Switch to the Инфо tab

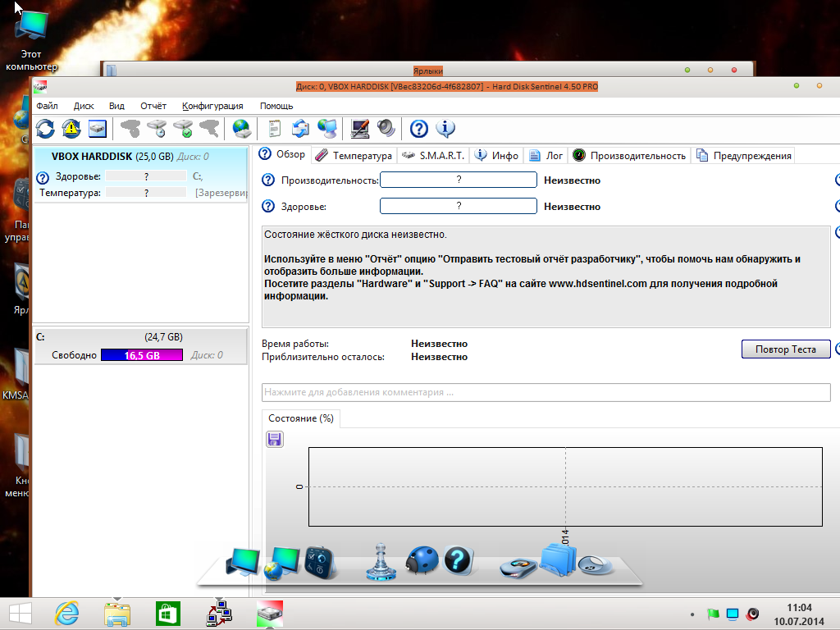[496, 155]
